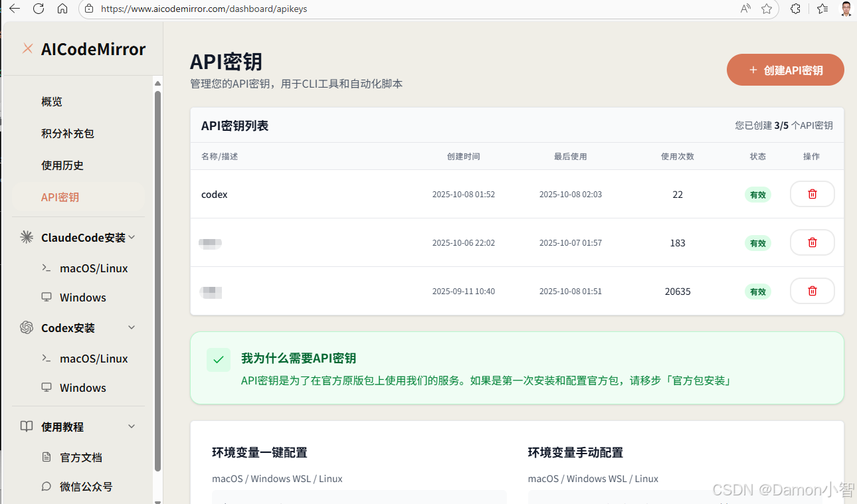Open macOS/Linux under Codex安装

tap(94, 359)
